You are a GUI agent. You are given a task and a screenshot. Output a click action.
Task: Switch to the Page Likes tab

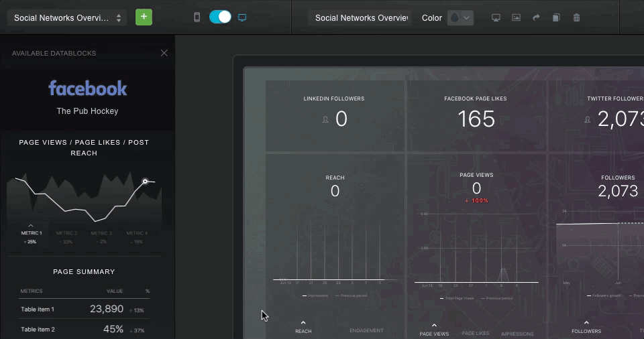(x=476, y=333)
